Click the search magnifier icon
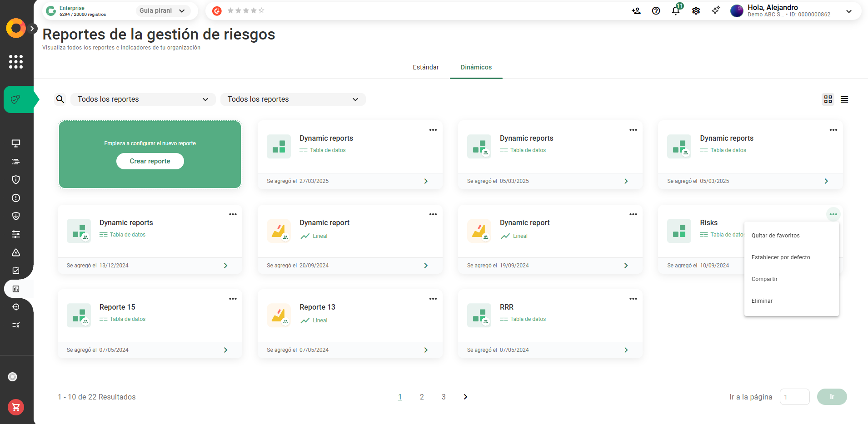This screenshot has width=868, height=424. pyautogui.click(x=60, y=99)
